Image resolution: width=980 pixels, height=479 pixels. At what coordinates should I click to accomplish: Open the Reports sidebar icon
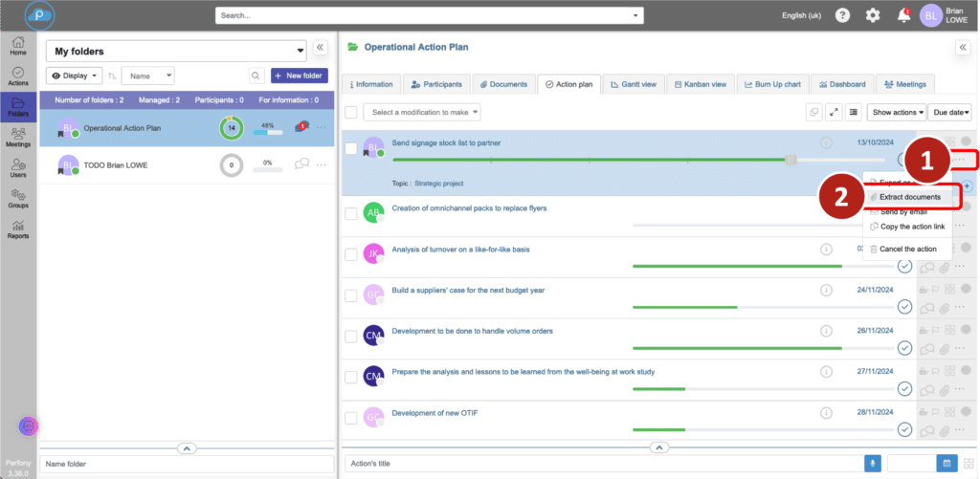17,229
